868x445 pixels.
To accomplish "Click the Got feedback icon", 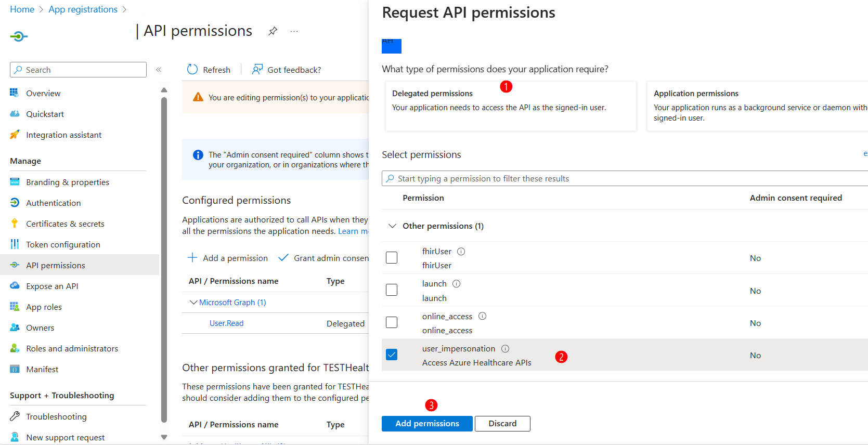I will click(x=257, y=70).
